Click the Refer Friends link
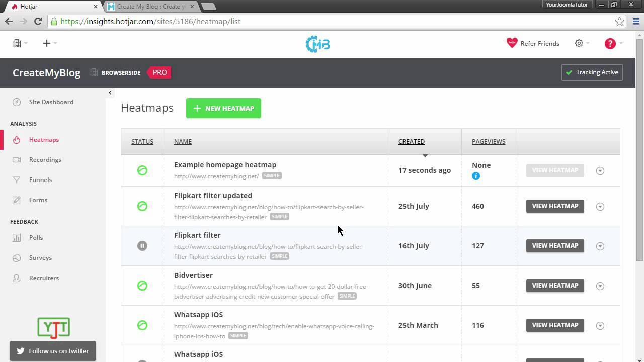This screenshot has height=362, width=644. 540,44
